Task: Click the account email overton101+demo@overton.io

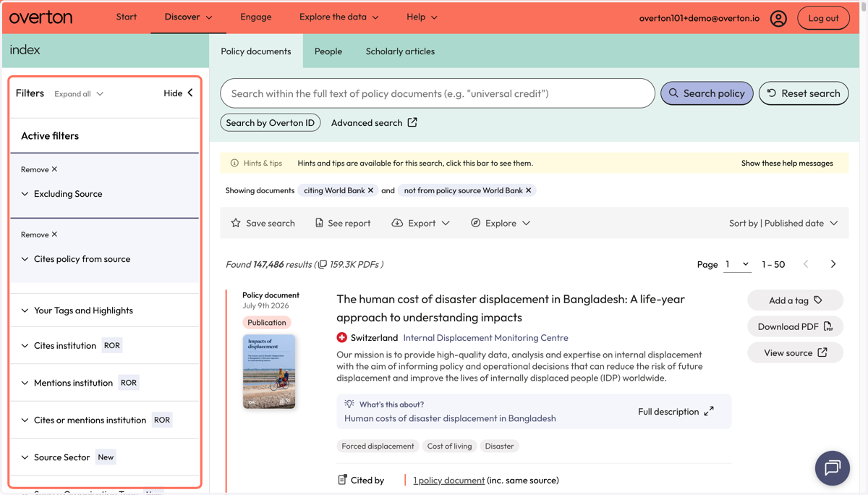Action: point(699,18)
